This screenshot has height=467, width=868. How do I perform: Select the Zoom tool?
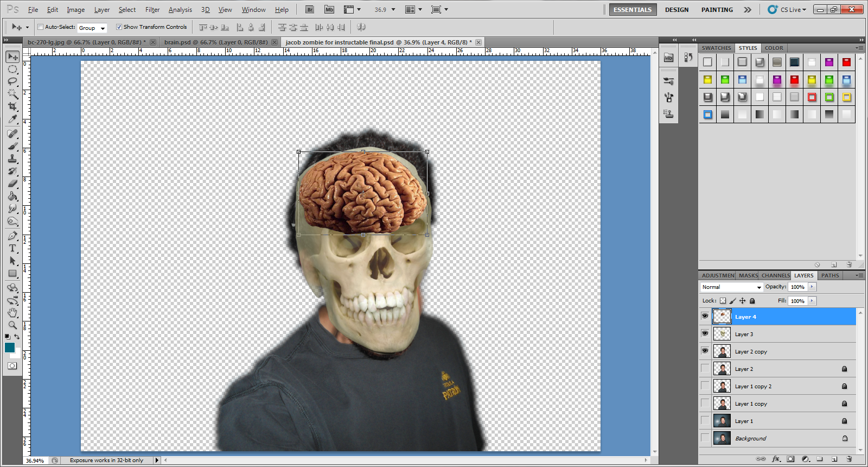point(12,325)
